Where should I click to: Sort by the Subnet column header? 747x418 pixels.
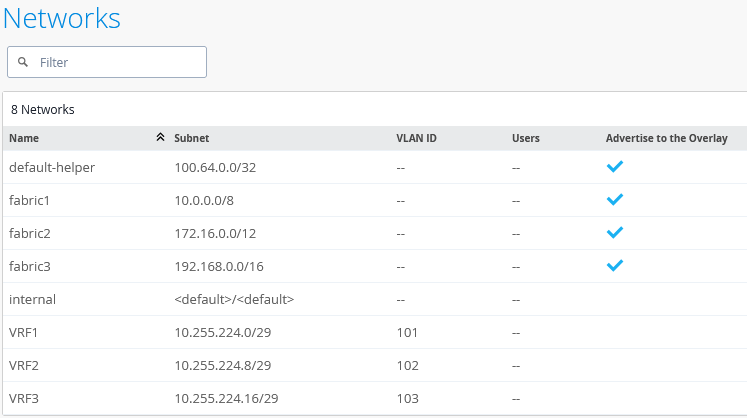tap(192, 138)
